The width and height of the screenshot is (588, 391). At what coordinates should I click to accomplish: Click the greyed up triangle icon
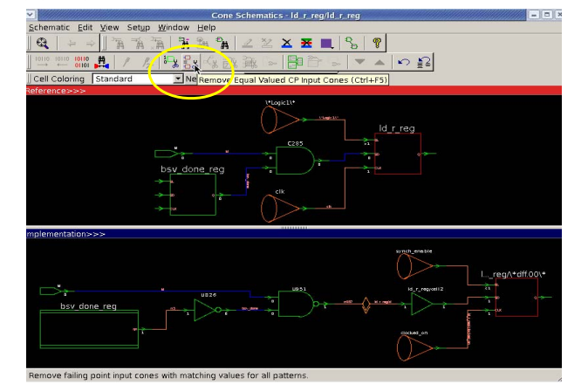click(x=379, y=62)
